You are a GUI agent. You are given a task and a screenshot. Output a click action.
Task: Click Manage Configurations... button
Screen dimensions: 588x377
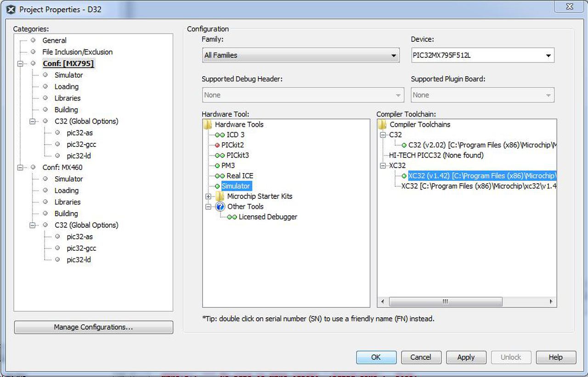93,327
